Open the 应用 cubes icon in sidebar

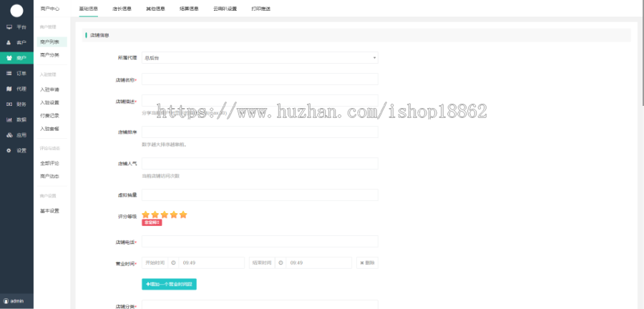point(9,135)
